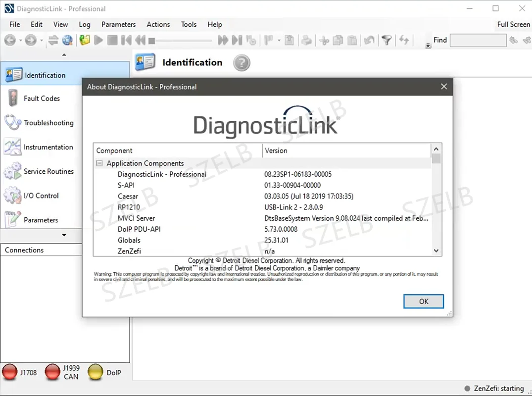Click the Identification page header card icon
532x396 pixels.
pos(145,62)
